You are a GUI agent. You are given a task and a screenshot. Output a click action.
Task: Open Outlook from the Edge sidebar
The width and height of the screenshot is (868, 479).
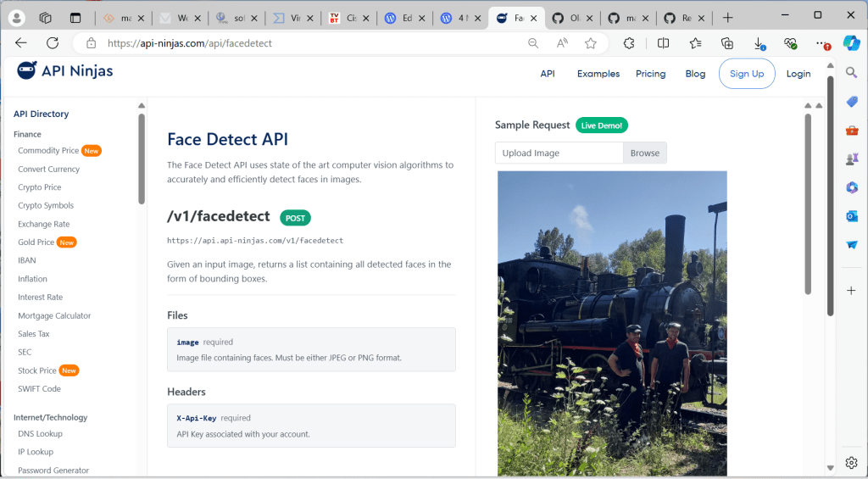pyautogui.click(x=852, y=216)
